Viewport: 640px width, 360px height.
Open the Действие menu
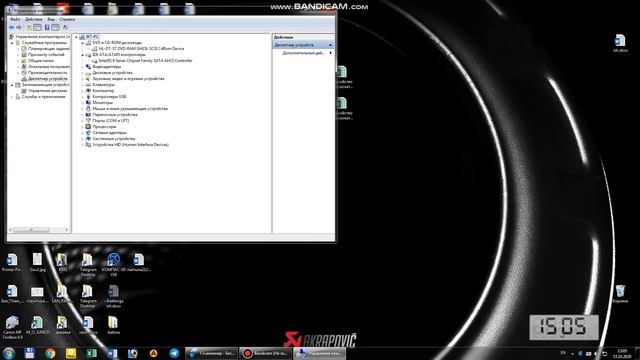[x=34, y=19]
